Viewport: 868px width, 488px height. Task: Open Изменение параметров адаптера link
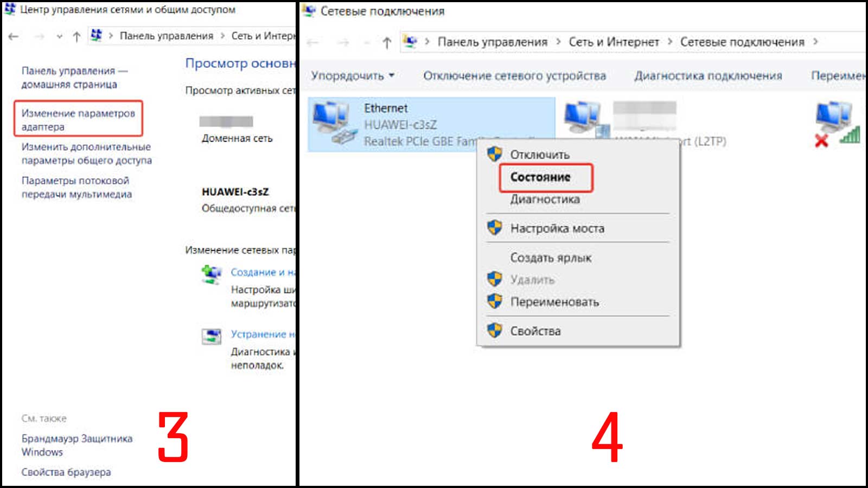pyautogui.click(x=78, y=120)
